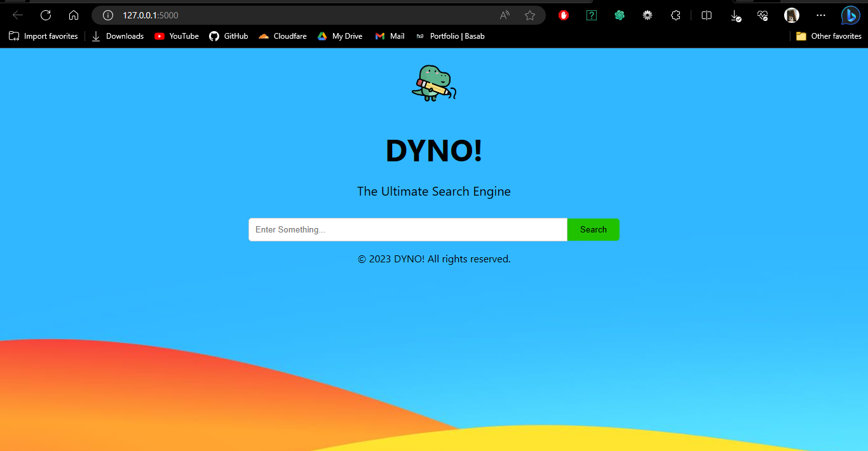This screenshot has width=868, height=451.
Task: Open the ChatGPT extension icon
Action: [620, 15]
